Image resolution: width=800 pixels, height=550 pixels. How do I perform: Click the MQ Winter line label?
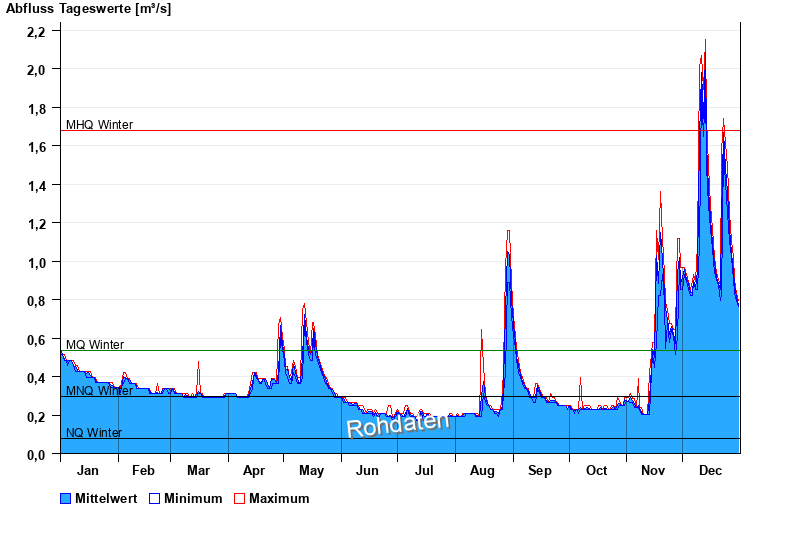[95, 345]
